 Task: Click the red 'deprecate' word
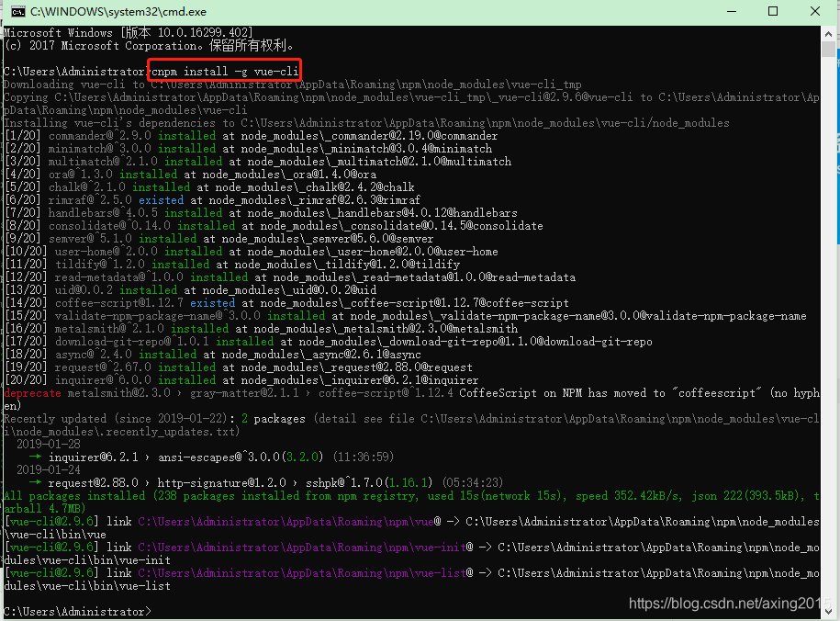33,393
